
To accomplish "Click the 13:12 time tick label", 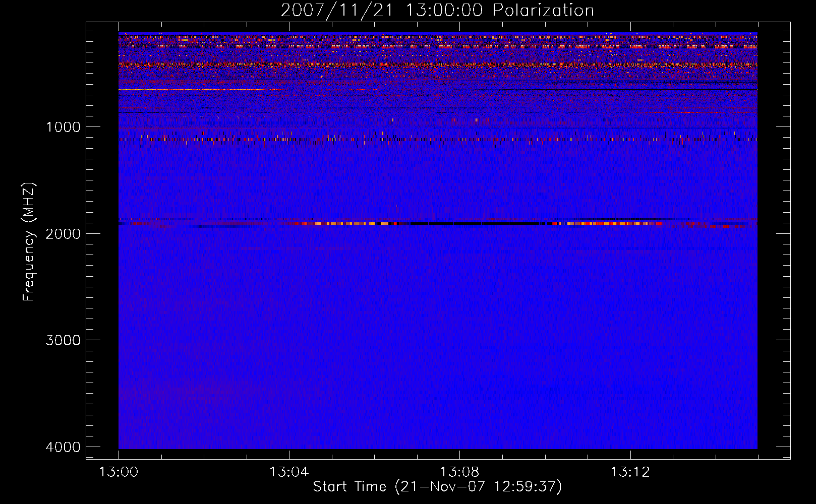I will (x=630, y=472).
